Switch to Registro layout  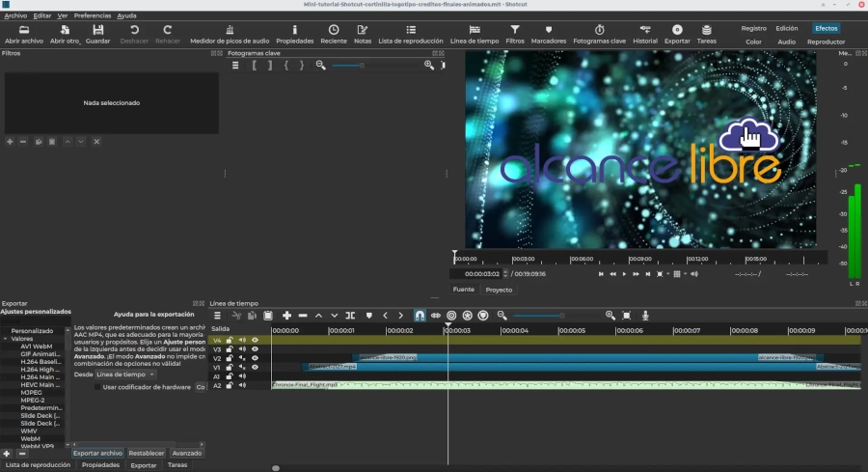(754, 28)
